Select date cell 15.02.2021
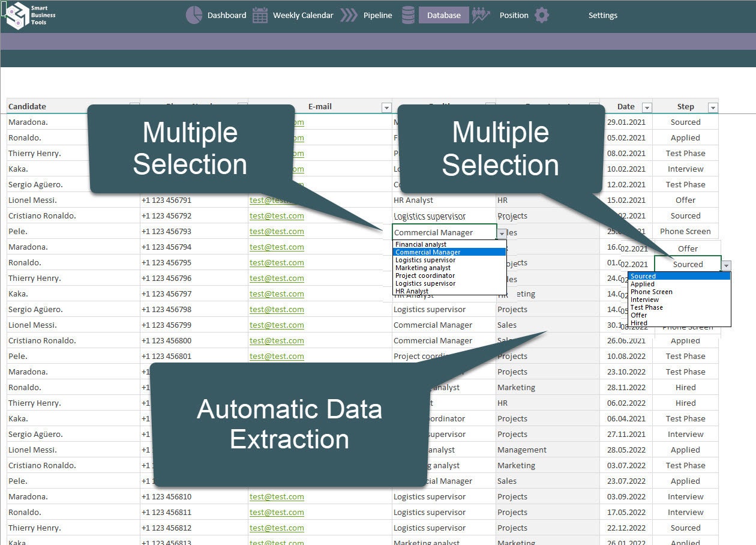 626,200
